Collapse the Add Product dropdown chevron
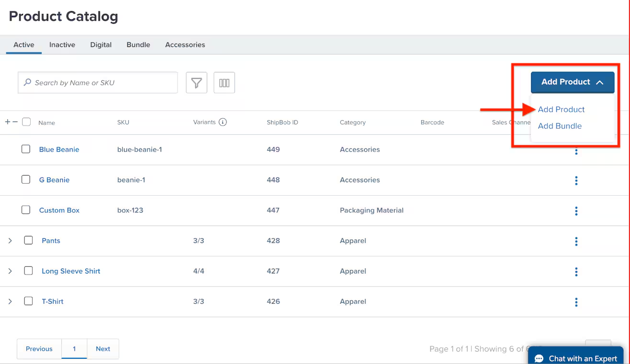 [x=600, y=82]
